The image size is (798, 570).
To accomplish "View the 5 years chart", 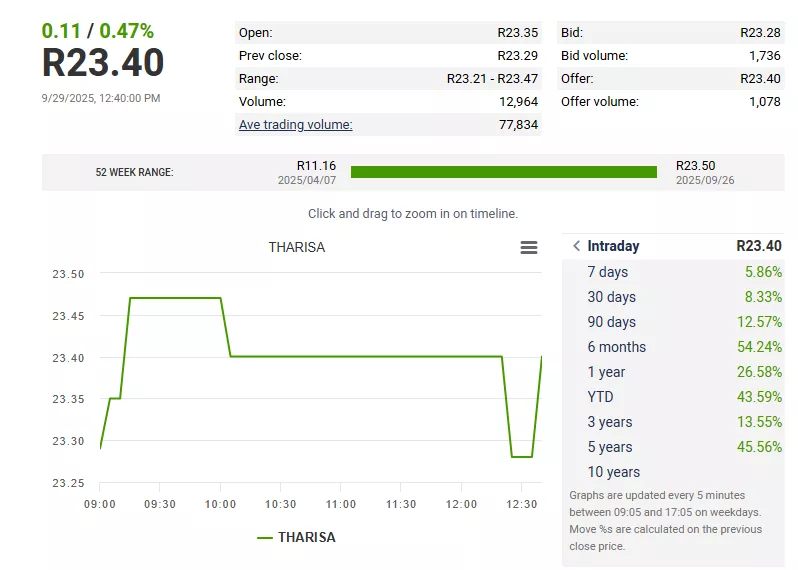I will [673, 446].
